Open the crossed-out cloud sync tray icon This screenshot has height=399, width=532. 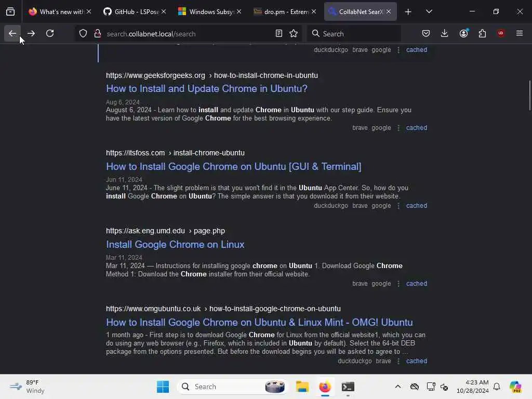(x=414, y=387)
